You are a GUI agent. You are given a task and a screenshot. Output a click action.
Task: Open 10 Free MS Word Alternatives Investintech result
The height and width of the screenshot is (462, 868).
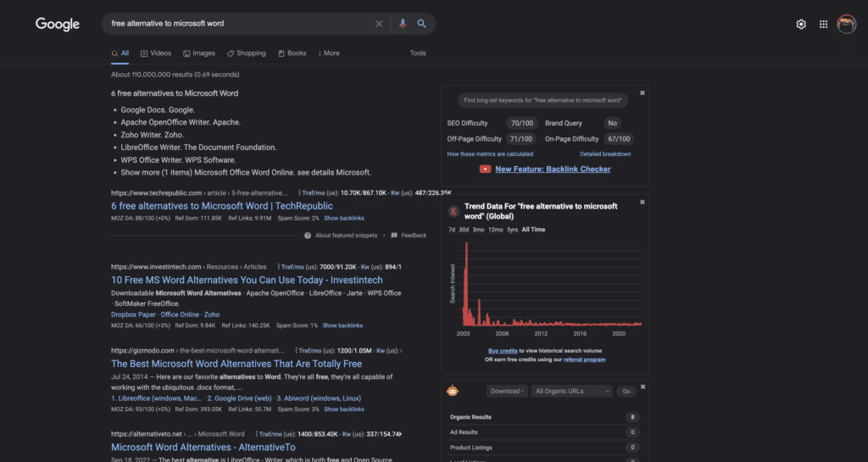click(247, 280)
